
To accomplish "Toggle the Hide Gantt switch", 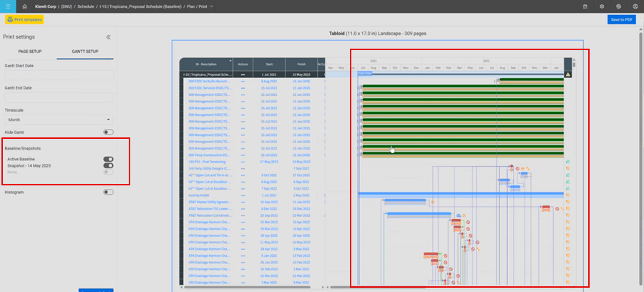I will point(109,132).
